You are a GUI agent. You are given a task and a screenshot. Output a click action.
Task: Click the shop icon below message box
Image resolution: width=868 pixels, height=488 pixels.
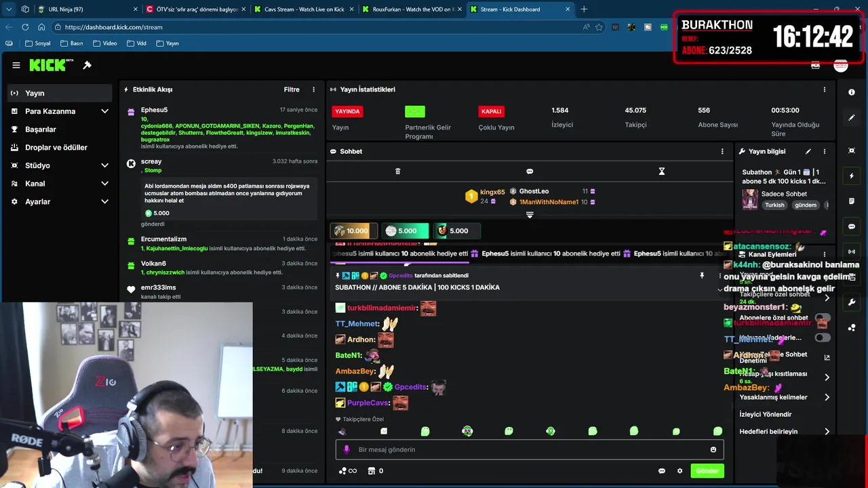click(372, 471)
